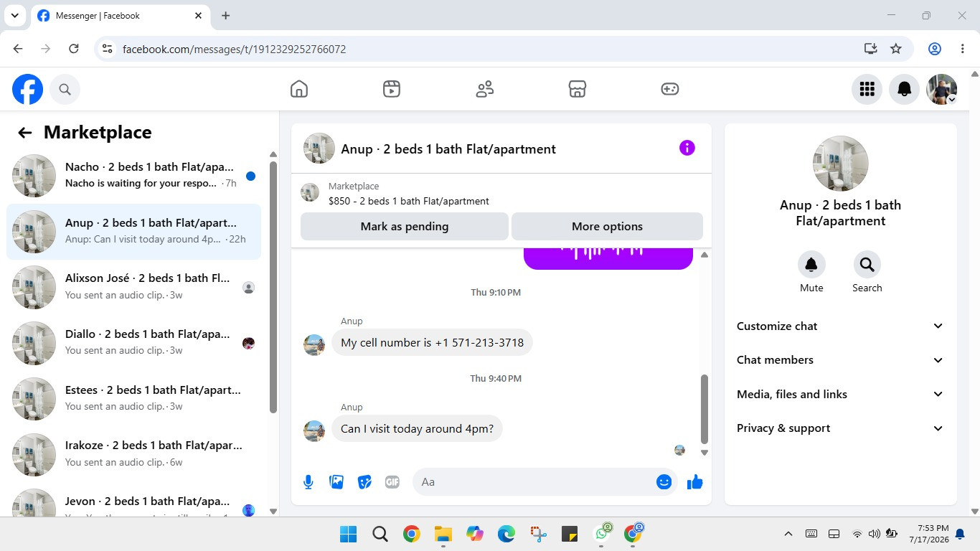
Task: Open the Gaming controller icon
Action: (670, 89)
